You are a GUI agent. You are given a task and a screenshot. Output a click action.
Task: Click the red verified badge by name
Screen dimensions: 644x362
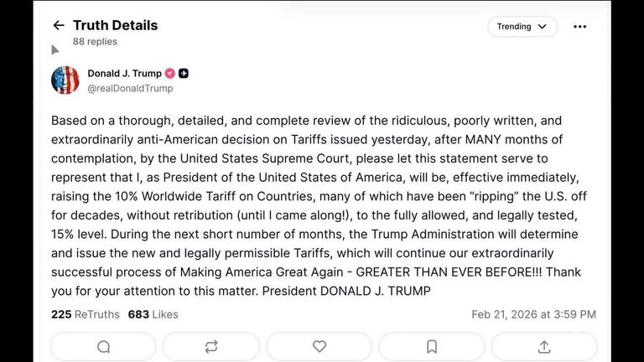click(170, 74)
